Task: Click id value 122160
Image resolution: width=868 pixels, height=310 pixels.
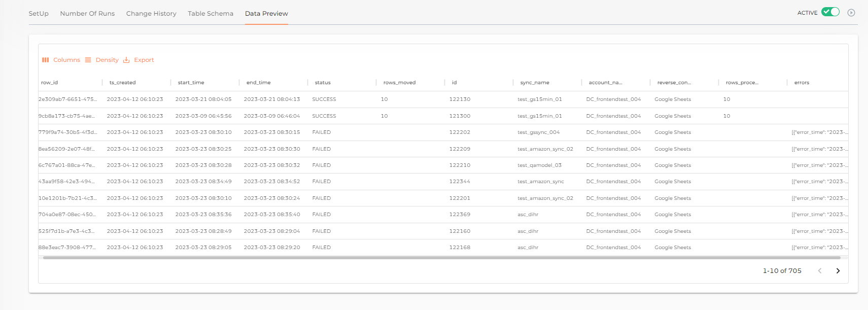Action: point(460,231)
